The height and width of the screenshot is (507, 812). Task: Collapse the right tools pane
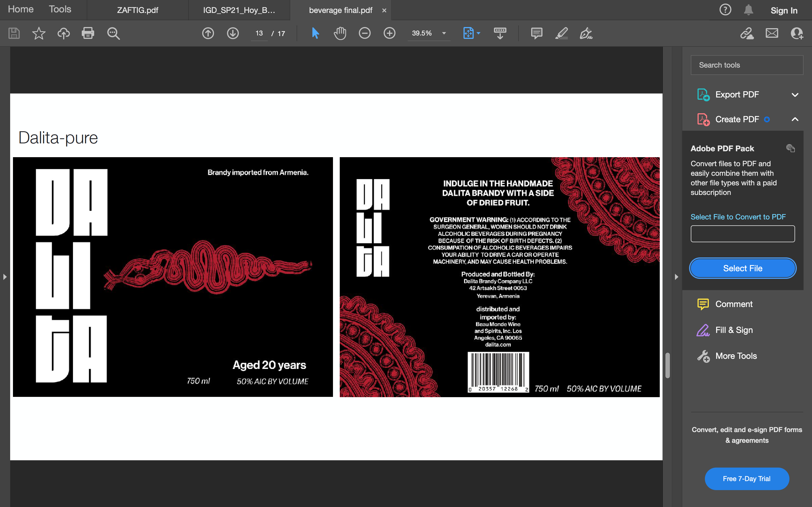coord(676,277)
